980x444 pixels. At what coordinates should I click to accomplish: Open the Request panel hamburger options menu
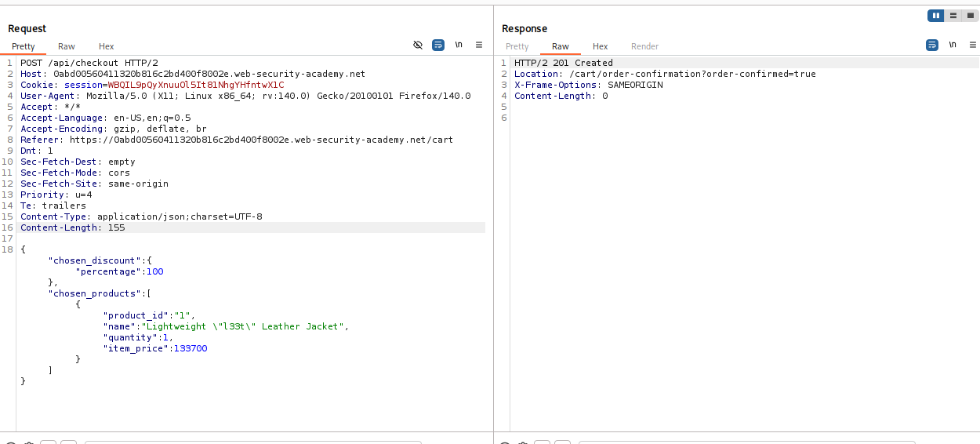click(x=479, y=45)
